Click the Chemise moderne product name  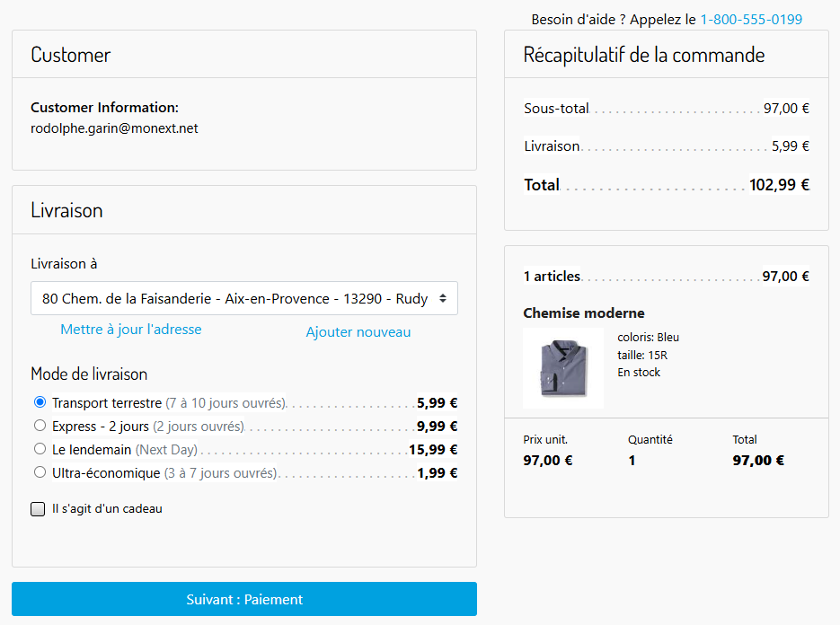click(x=584, y=313)
